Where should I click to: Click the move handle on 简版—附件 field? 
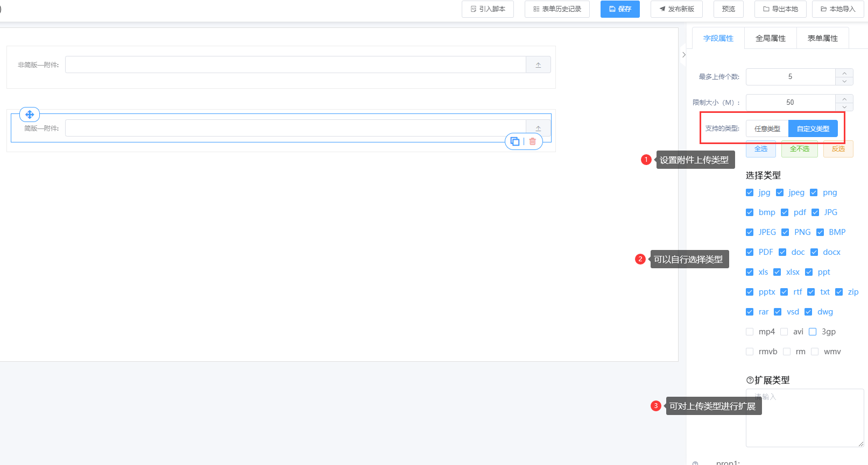[x=30, y=115]
